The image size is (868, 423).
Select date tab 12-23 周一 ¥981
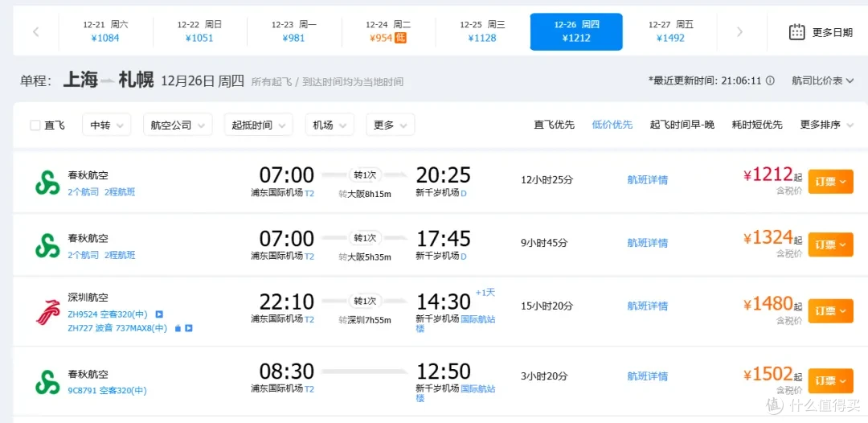tap(293, 31)
